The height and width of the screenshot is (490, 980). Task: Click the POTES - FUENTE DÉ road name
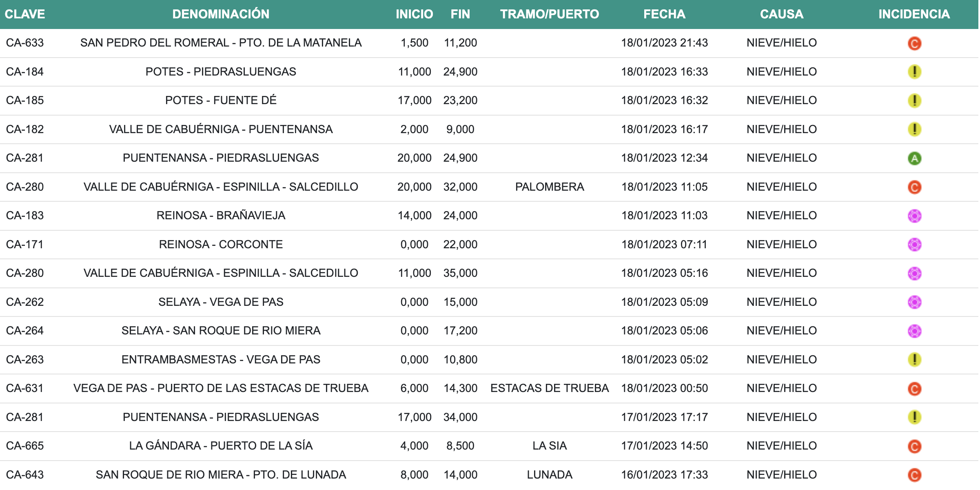coord(221,100)
